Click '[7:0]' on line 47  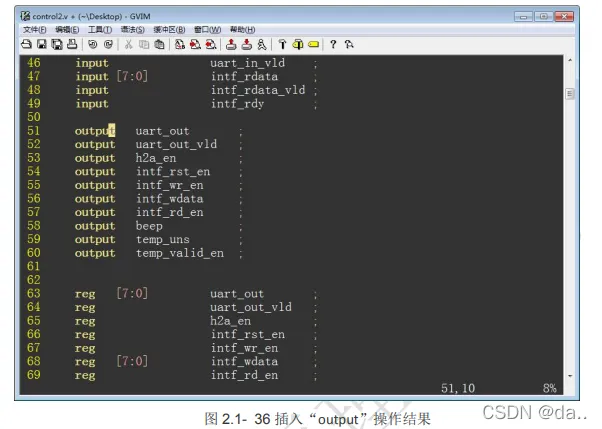coord(132,76)
